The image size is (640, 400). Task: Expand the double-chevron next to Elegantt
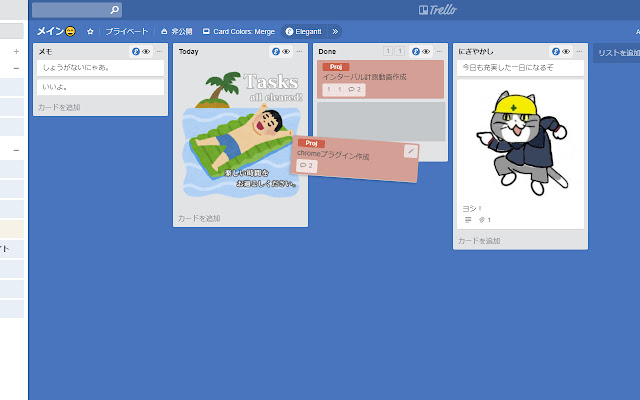pyautogui.click(x=335, y=31)
